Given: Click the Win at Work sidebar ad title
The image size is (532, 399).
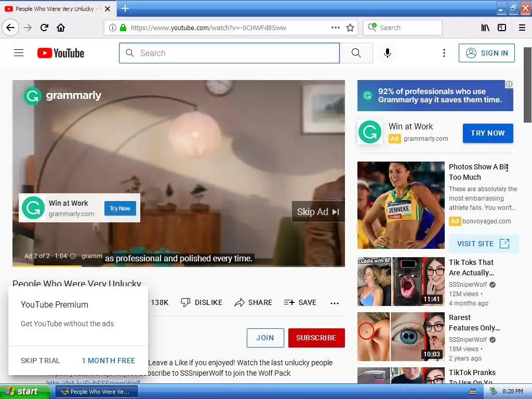Looking at the screenshot, I should tap(410, 127).
